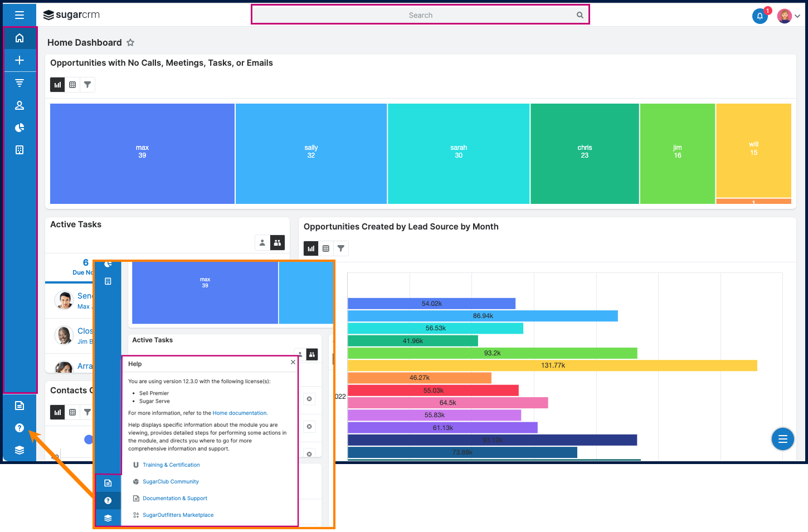Viewport: 808px width, 532px height.
Task: Switch Active Tasks to my items view
Action: 262,243
